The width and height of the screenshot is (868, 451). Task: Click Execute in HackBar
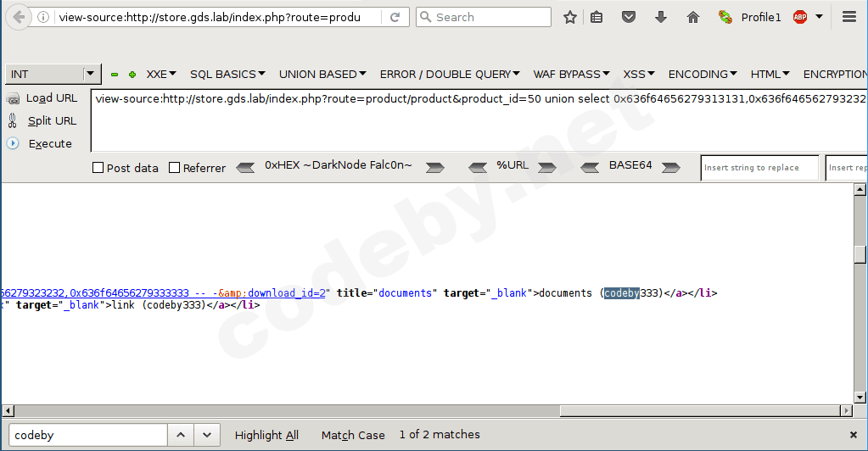(40, 144)
